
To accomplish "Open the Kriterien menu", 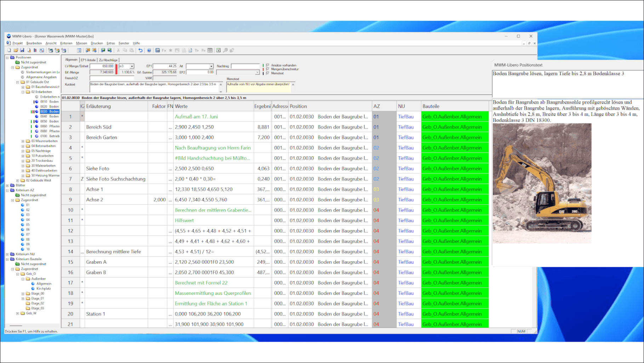I will (x=66, y=43).
